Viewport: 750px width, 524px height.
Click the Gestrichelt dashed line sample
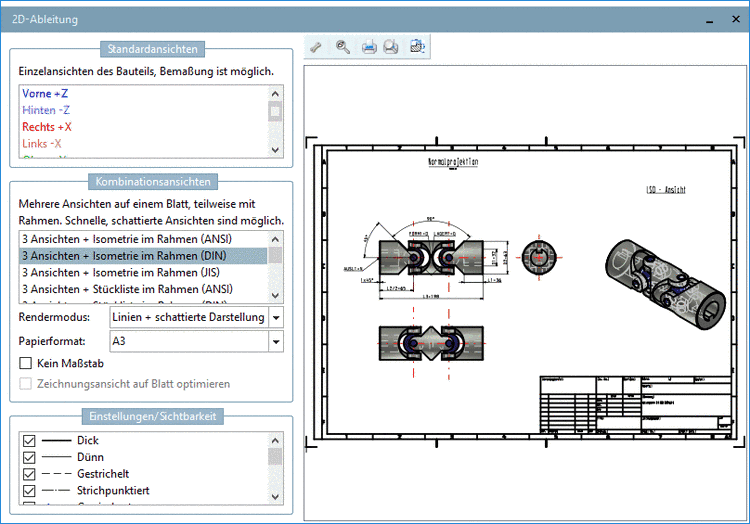(x=56, y=474)
